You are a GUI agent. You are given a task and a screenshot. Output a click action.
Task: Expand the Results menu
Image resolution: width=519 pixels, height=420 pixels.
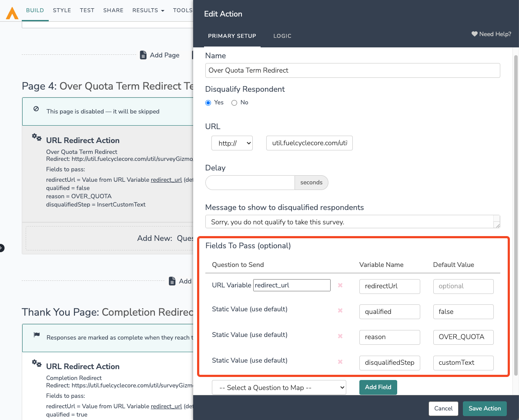point(148,10)
